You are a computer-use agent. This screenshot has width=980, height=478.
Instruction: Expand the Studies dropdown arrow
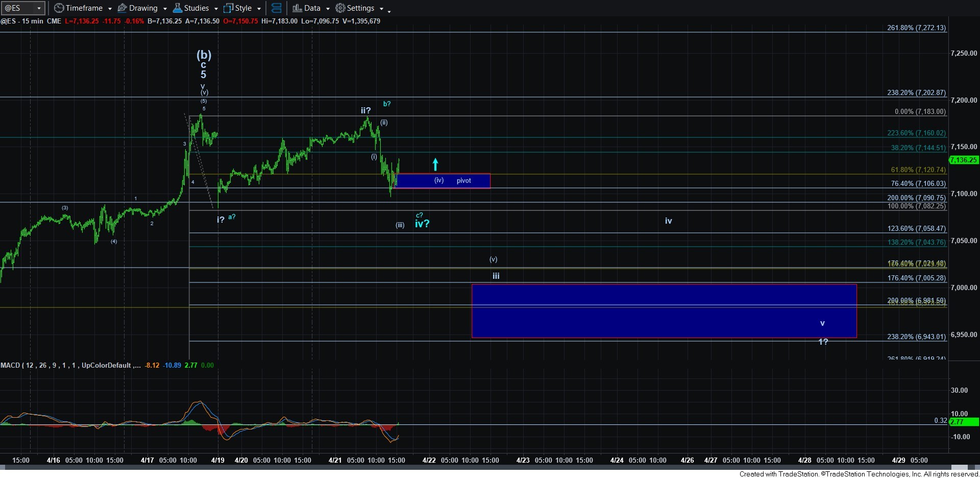coord(216,9)
